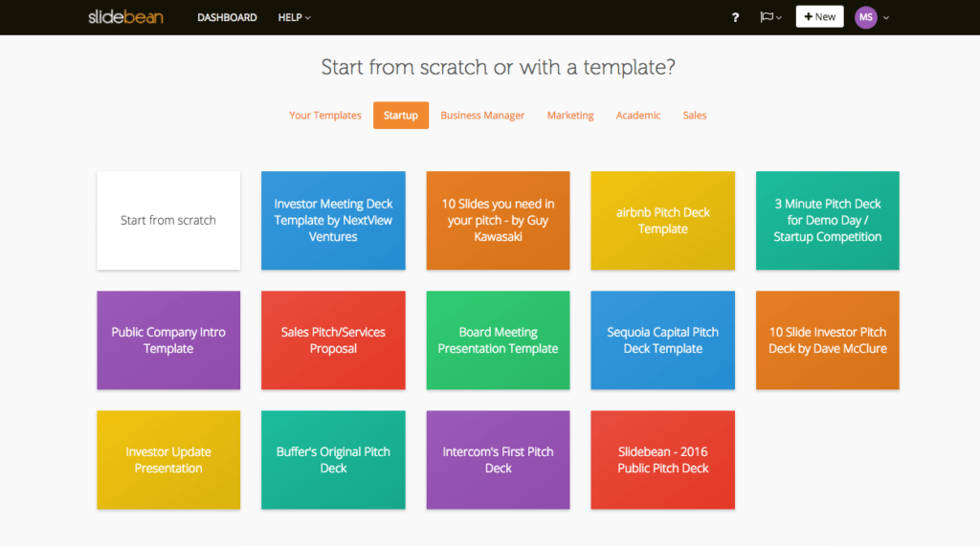Open the question mark help icon
This screenshot has width=980, height=546.
[x=735, y=17]
